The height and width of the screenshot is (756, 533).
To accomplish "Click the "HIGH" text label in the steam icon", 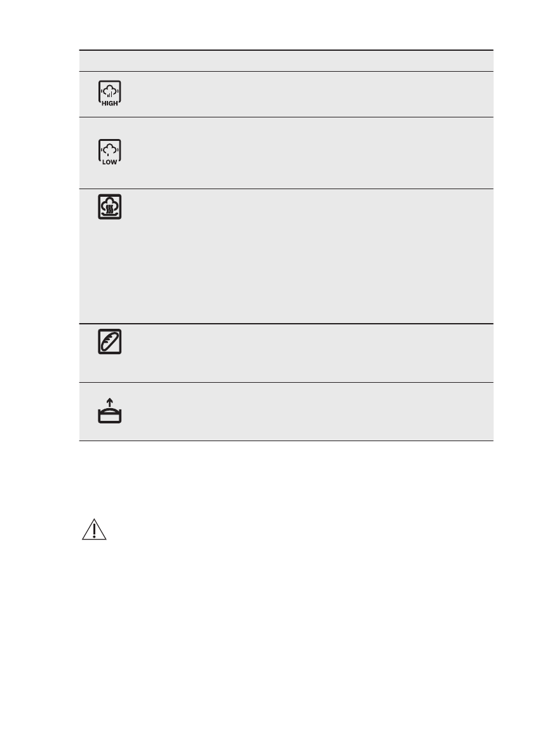I will click(x=110, y=103).
